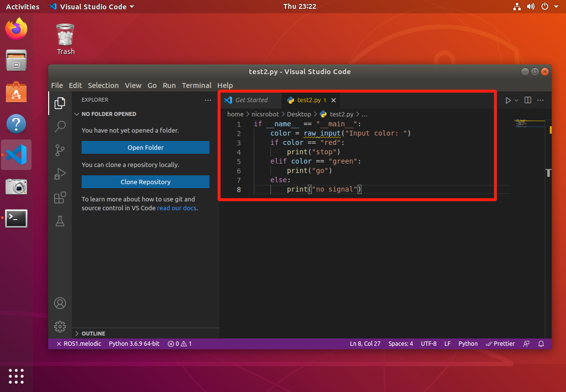566x392 pixels.
Task: Expand the Outline section
Action: tap(146, 334)
